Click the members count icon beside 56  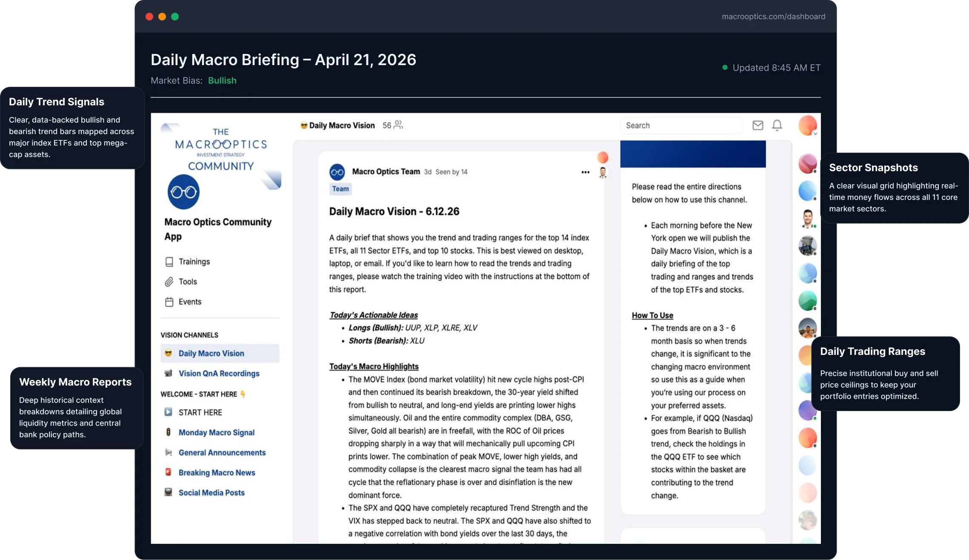click(x=398, y=125)
